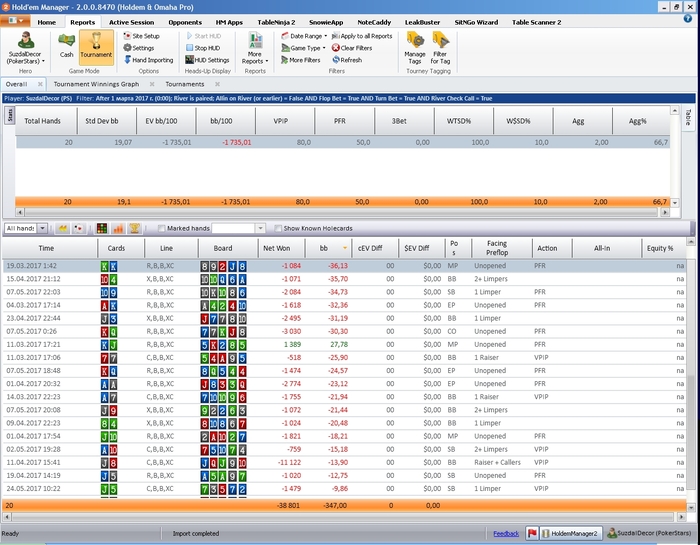Open HUD Settings
This screenshot has width=700, height=545.
pyautogui.click(x=207, y=60)
